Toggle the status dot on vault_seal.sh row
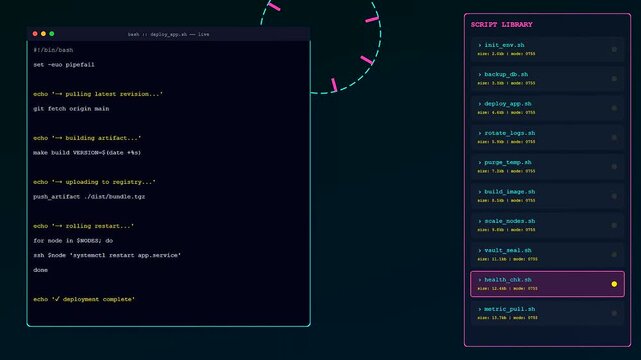Viewport: 641px width, 360px height. (614, 255)
